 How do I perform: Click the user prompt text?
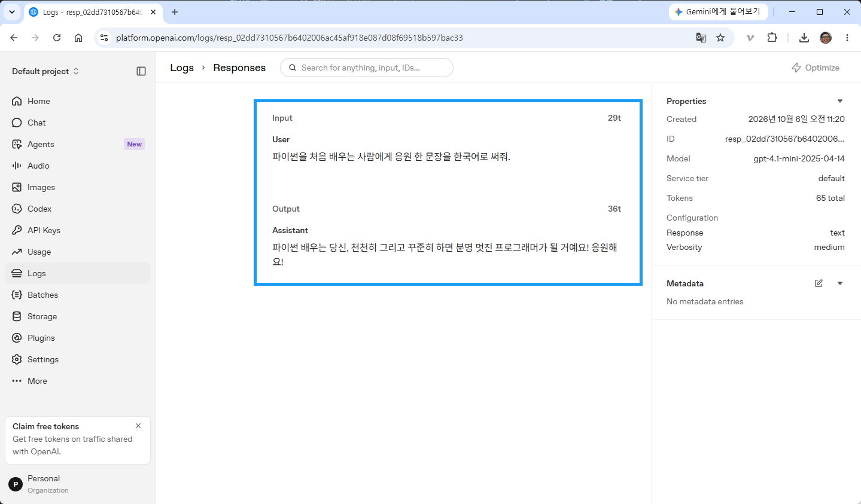pyautogui.click(x=391, y=157)
